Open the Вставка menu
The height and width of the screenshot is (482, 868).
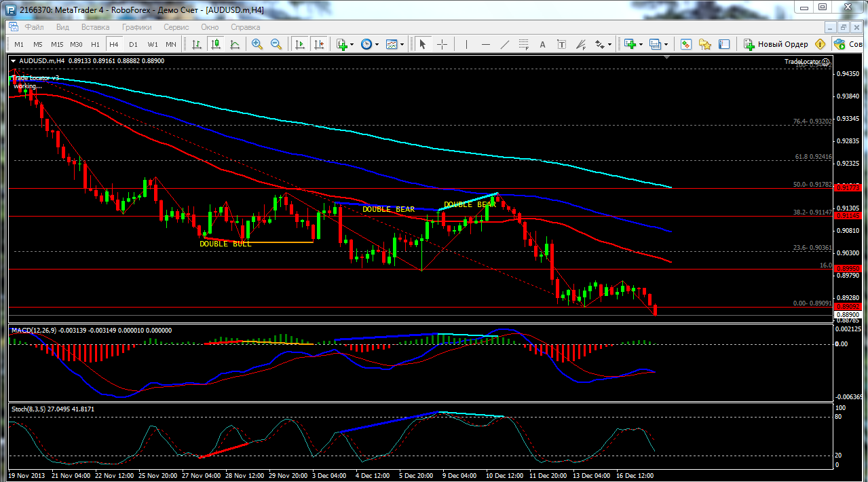pos(95,27)
